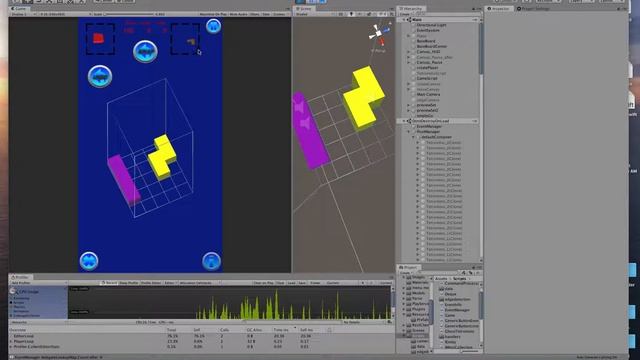The width and height of the screenshot is (640, 360).
Task: Click the Models folder icon in Project
Action: pyautogui.click(x=409, y=293)
